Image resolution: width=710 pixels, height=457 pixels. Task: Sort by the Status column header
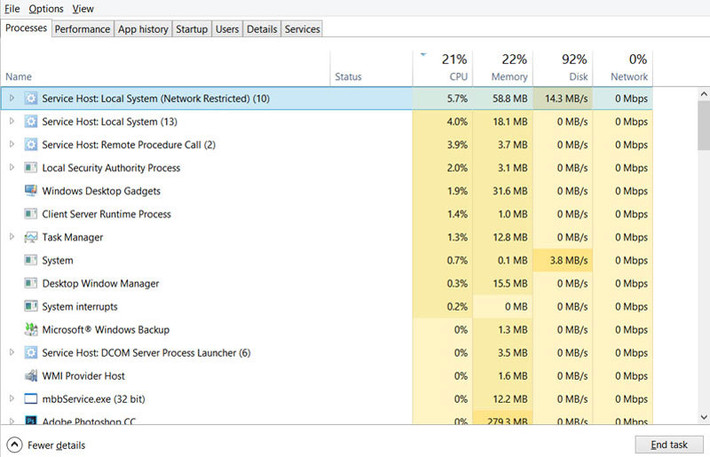(x=371, y=67)
